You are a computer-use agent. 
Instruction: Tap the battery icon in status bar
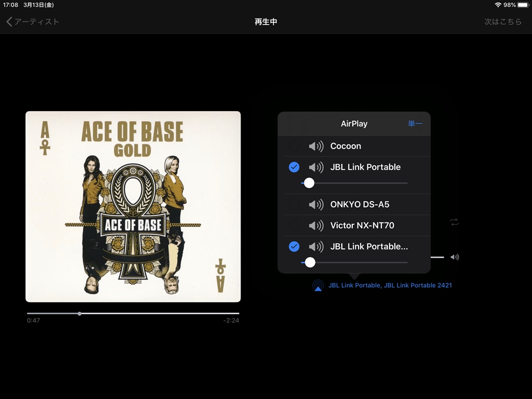[523, 5]
